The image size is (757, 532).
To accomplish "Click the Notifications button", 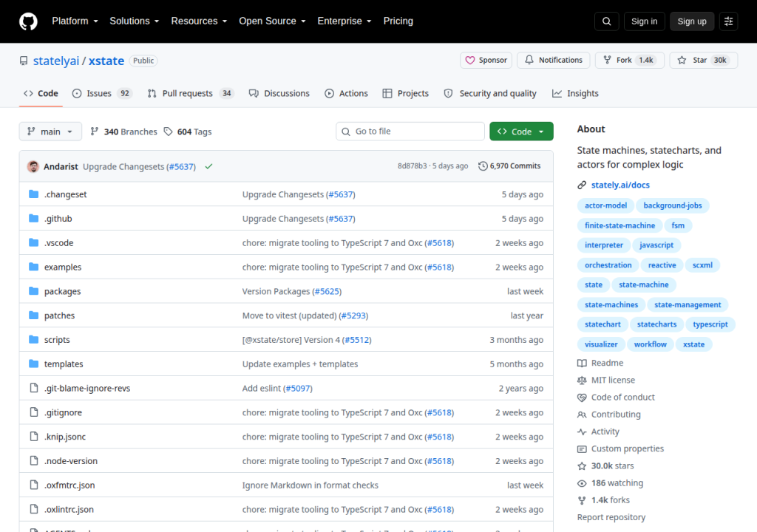I will pyautogui.click(x=553, y=61).
